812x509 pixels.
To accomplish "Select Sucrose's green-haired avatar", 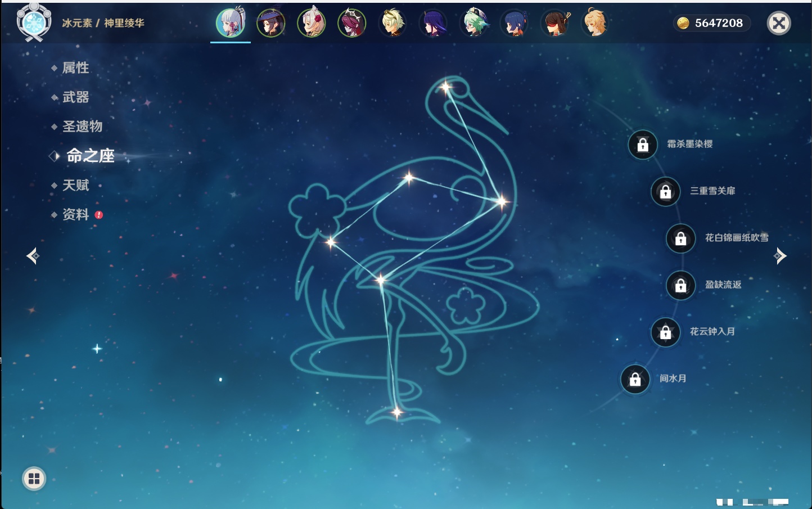I will [x=474, y=23].
